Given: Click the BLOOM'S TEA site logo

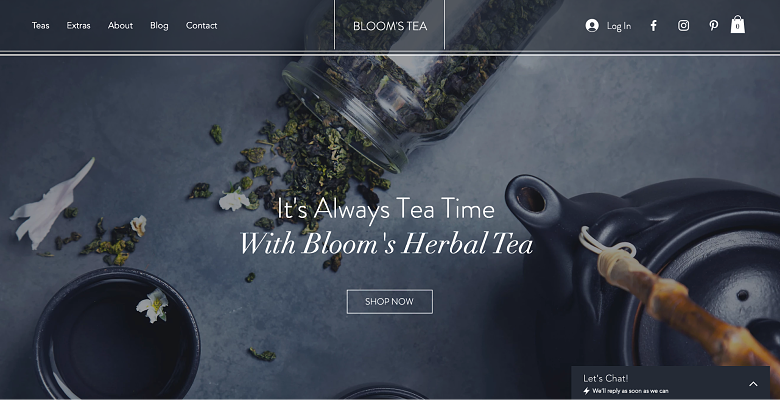Looking at the screenshot, I should coord(390,26).
